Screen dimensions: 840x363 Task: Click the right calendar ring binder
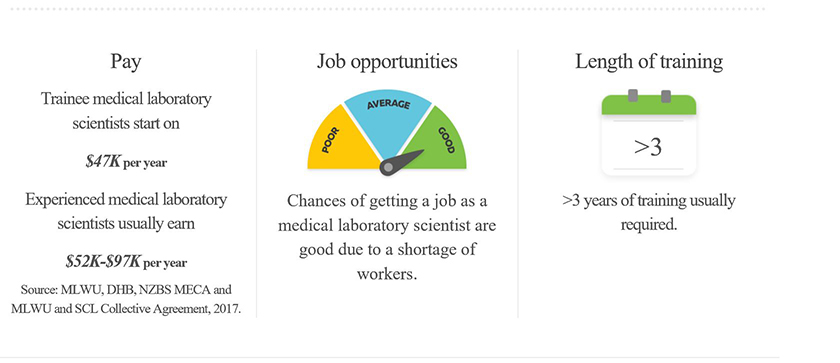(666, 96)
